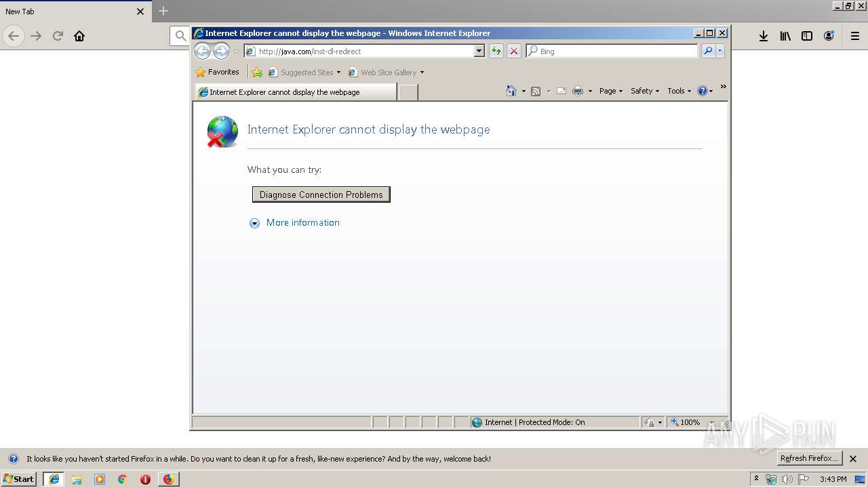This screenshot has width=868, height=488.
Task: Click the 3:43 PM clock
Action: [x=833, y=479]
